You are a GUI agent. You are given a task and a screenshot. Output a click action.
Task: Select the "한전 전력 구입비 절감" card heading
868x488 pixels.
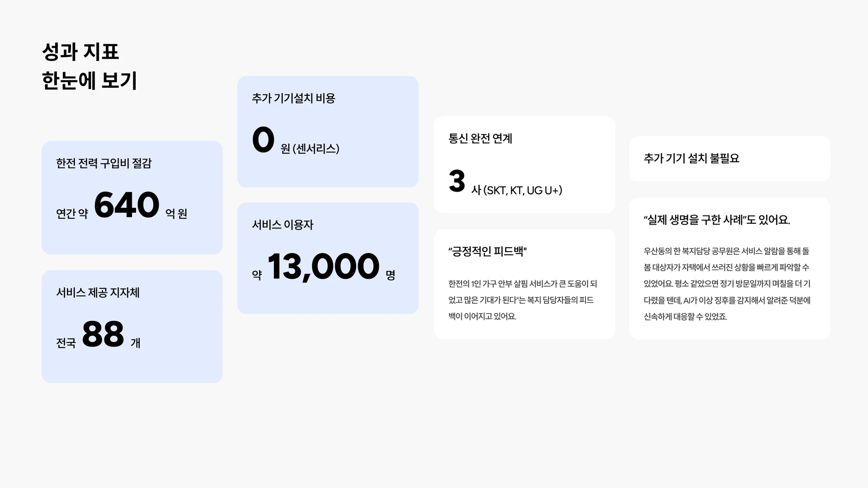point(104,163)
